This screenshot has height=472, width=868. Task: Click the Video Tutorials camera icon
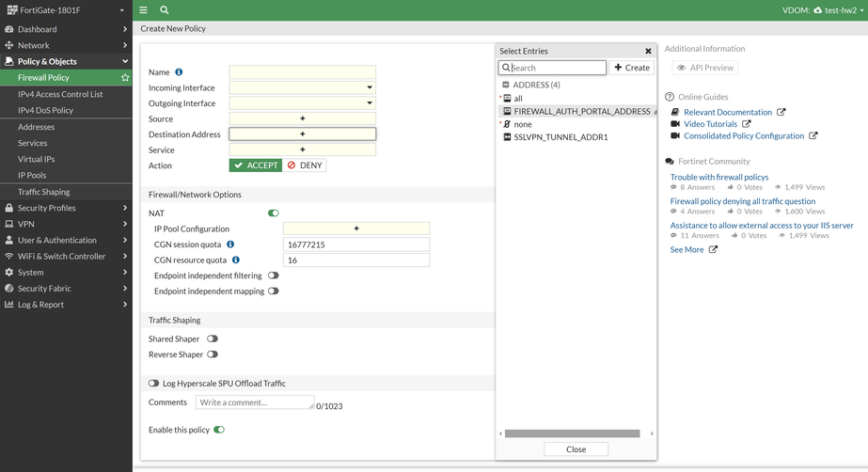click(x=675, y=124)
